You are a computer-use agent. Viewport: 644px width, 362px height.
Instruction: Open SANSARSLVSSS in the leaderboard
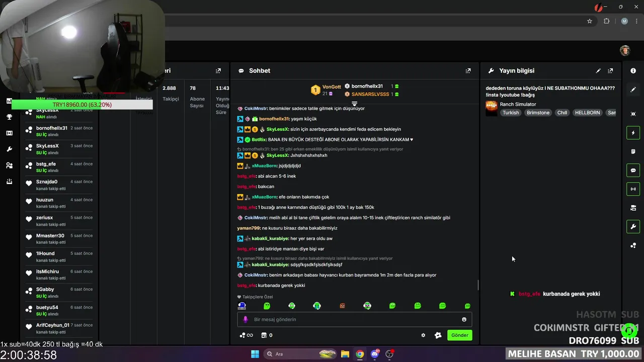(370, 94)
